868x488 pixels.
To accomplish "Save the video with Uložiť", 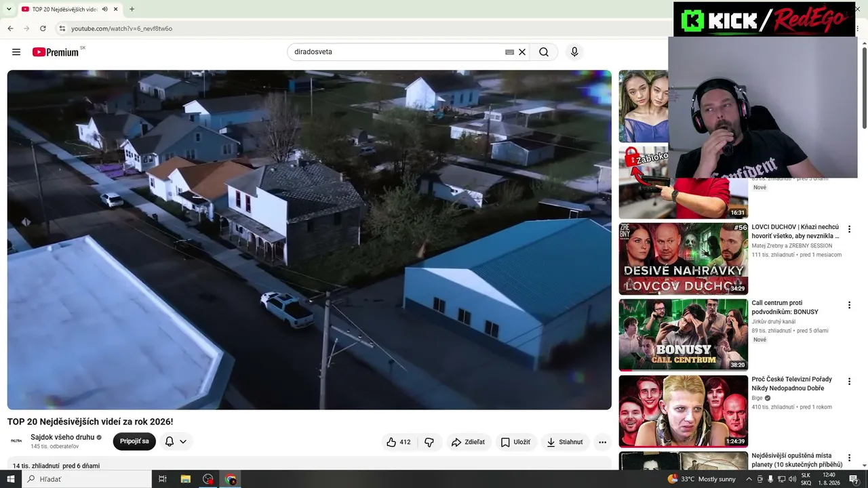I will [x=516, y=442].
